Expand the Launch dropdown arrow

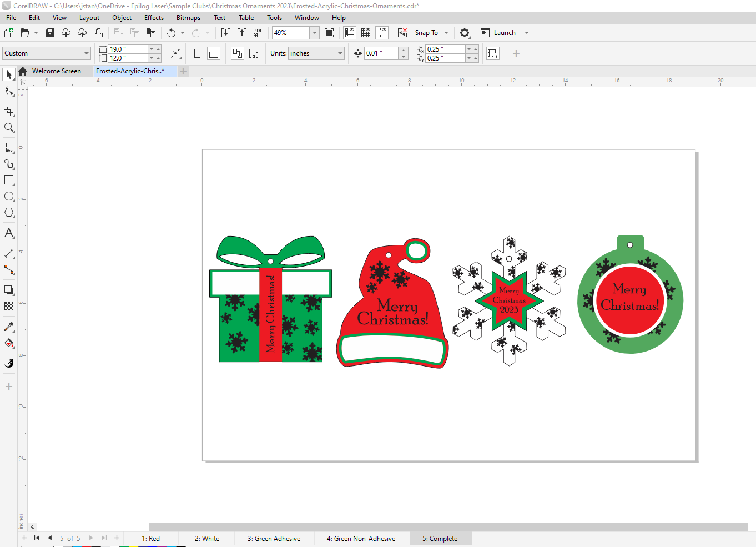pyautogui.click(x=527, y=33)
